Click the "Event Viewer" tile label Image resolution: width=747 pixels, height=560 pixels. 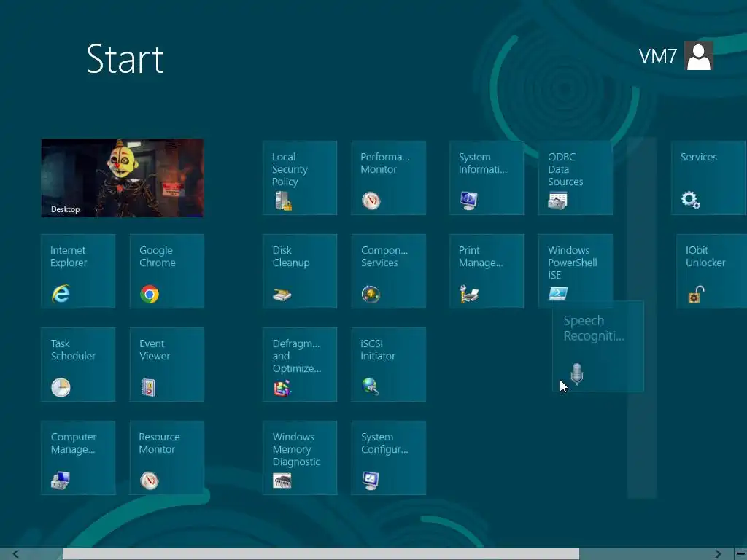155,349
